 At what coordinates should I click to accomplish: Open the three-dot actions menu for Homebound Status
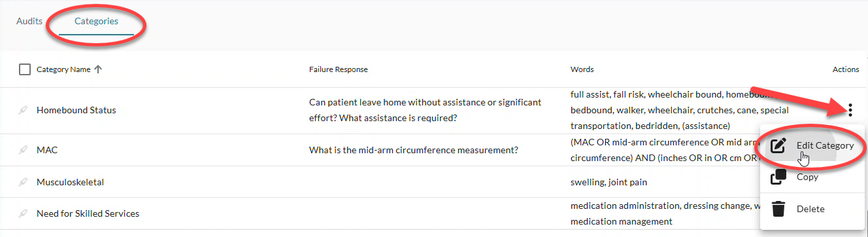850,110
